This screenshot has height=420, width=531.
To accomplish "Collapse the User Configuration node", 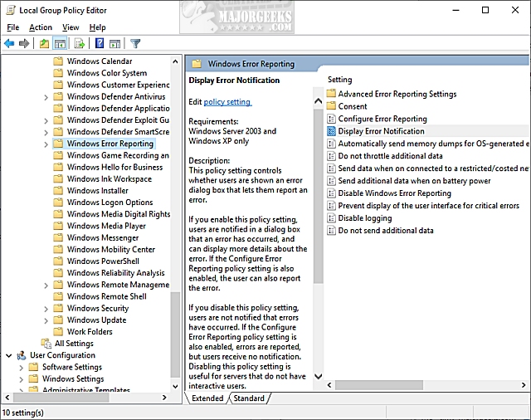I will (8, 355).
